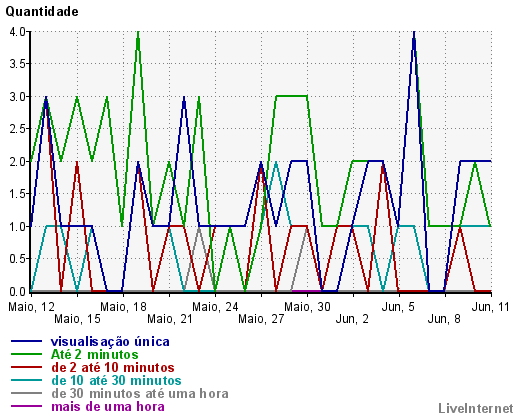This screenshot has height=418, width=520.
Task: Click the '1.5' y-axis value
Action: click(18, 194)
